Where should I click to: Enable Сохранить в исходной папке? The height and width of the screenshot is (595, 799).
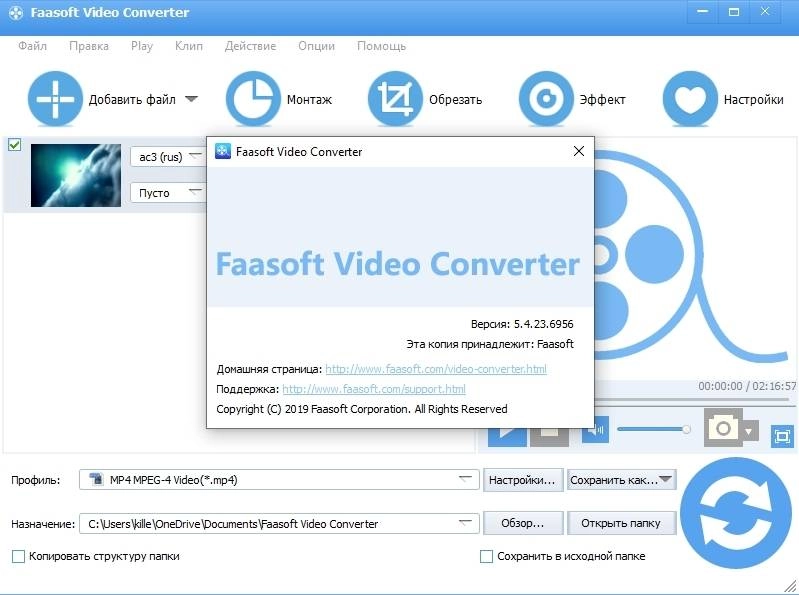click(x=486, y=556)
